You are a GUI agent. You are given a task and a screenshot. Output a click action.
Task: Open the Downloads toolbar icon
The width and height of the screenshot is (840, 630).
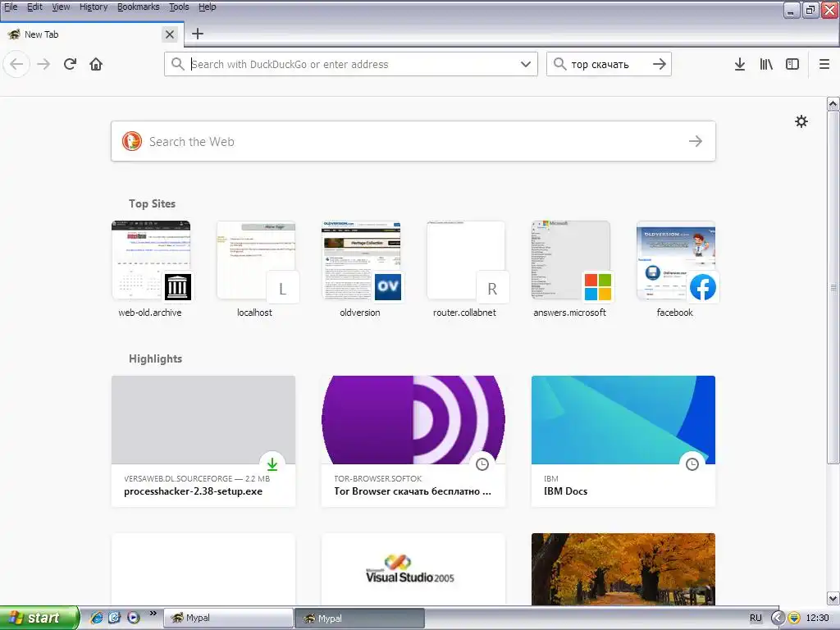739,64
